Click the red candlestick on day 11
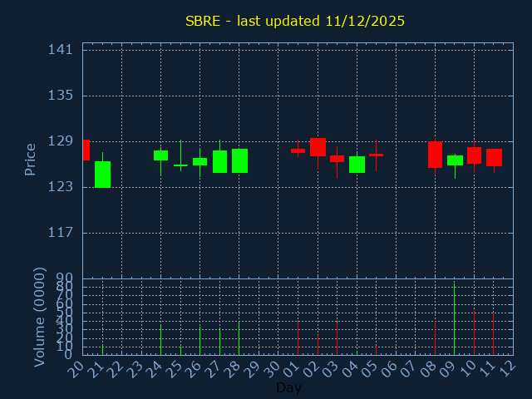Image resolution: width=532 pixels, height=399 pixels. point(494,157)
